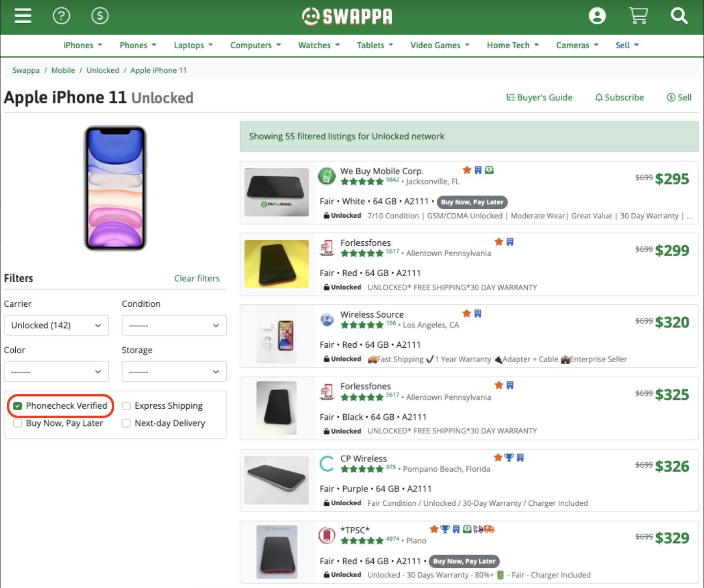This screenshot has height=588, width=704.
Task: Click the help question mark icon
Action: (x=62, y=16)
